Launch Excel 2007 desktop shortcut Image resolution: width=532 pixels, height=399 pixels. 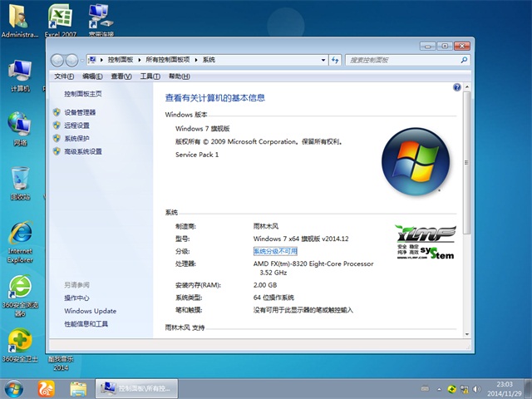(60, 20)
